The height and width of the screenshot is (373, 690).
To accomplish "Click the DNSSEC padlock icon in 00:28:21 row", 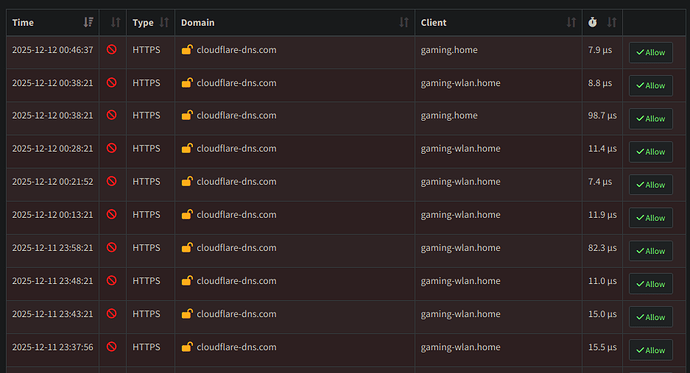I will point(187,148).
